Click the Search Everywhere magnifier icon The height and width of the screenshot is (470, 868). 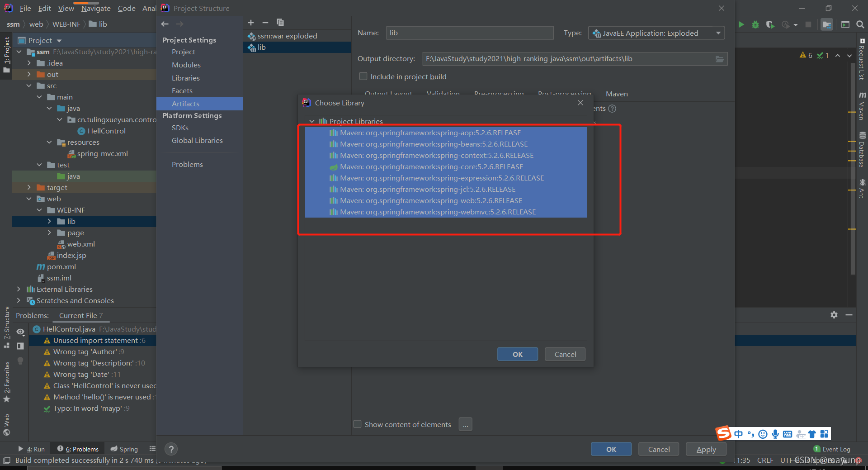tap(860, 24)
